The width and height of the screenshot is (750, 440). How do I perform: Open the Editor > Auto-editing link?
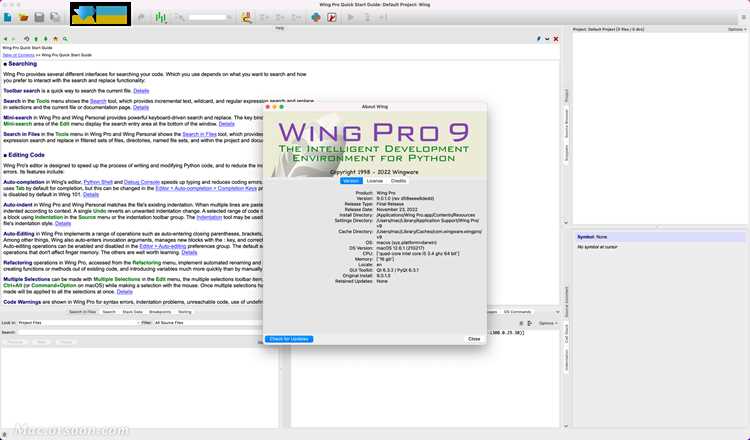(x=163, y=246)
